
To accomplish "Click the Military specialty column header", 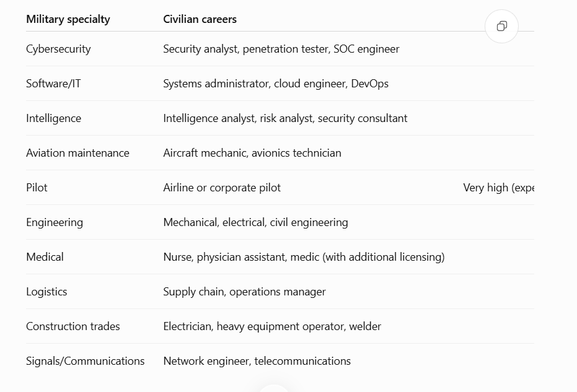I will point(68,19).
